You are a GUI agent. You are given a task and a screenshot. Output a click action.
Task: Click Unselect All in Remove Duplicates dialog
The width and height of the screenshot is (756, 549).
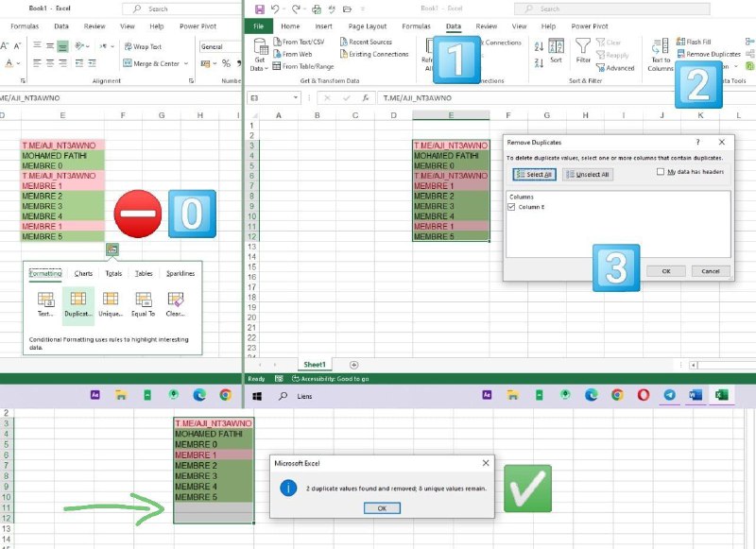pos(588,175)
